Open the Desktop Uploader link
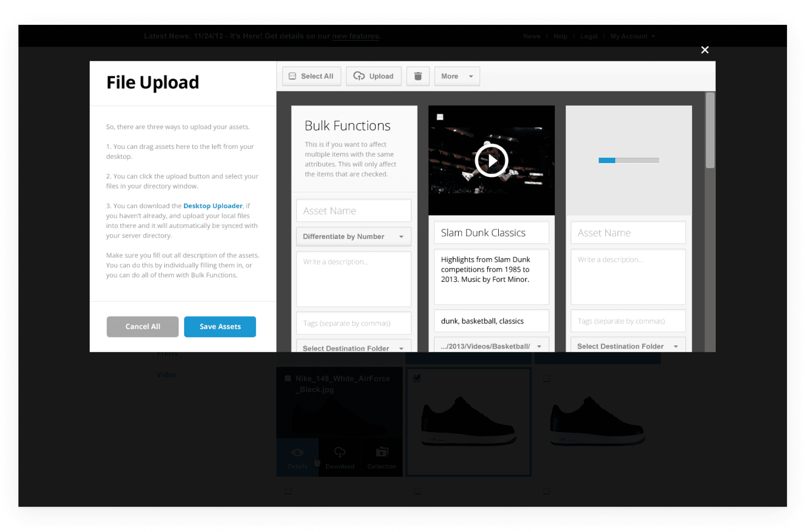The image size is (805, 532). (213, 206)
